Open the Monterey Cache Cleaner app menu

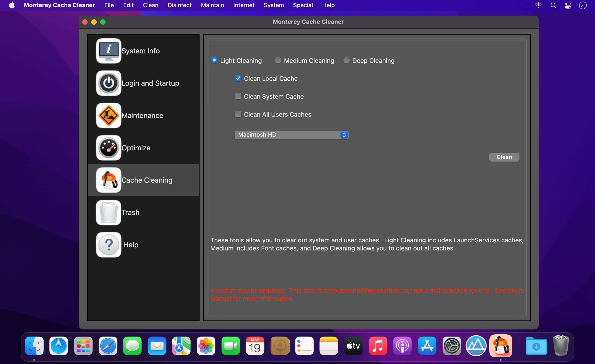click(59, 5)
